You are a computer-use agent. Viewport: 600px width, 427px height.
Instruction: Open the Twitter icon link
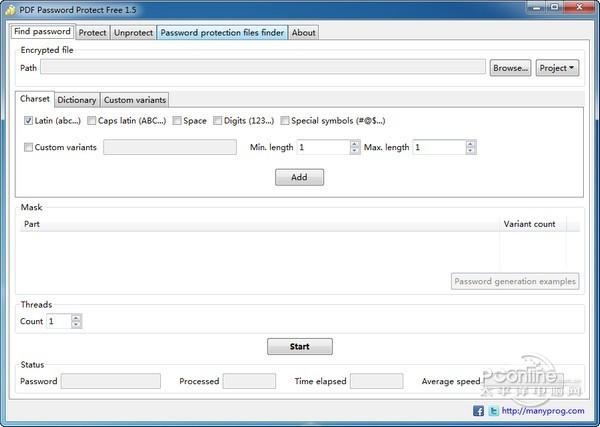(x=493, y=411)
